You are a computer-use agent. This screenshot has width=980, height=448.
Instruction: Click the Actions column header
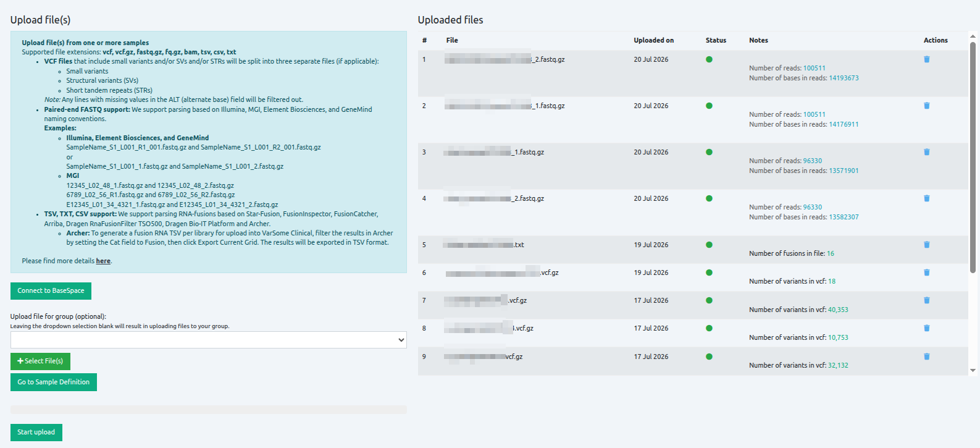pyautogui.click(x=936, y=40)
